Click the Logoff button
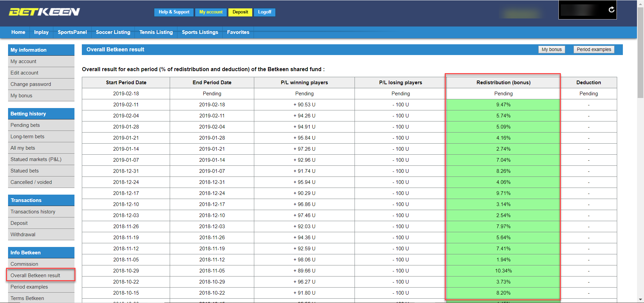The image size is (644, 303). point(265,12)
